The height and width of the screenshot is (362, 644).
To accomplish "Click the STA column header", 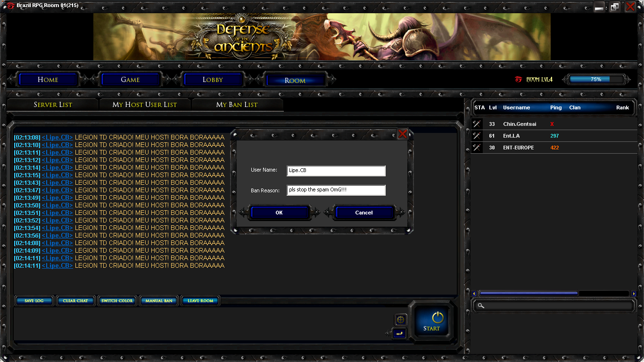I will click(x=479, y=107).
